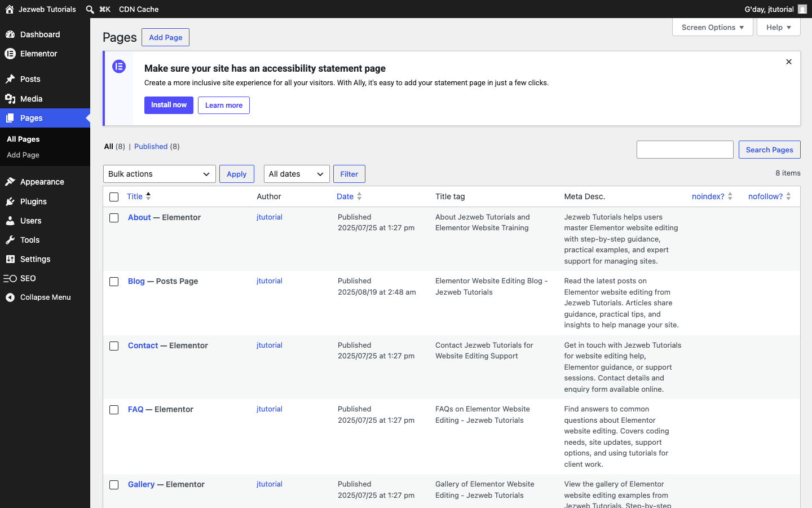Click the Tools wrench icon
Image resolution: width=812 pixels, height=508 pixels.
point(10,240)
